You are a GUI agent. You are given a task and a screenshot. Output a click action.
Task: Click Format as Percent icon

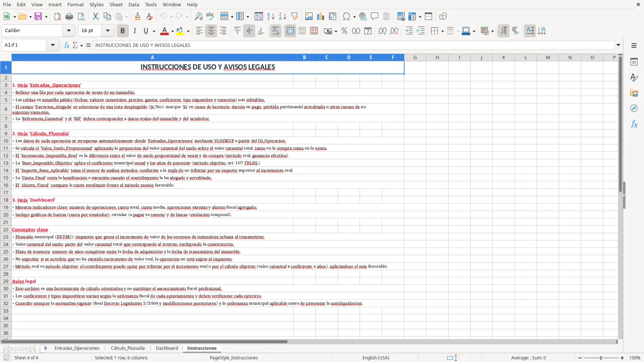(344, 31)
